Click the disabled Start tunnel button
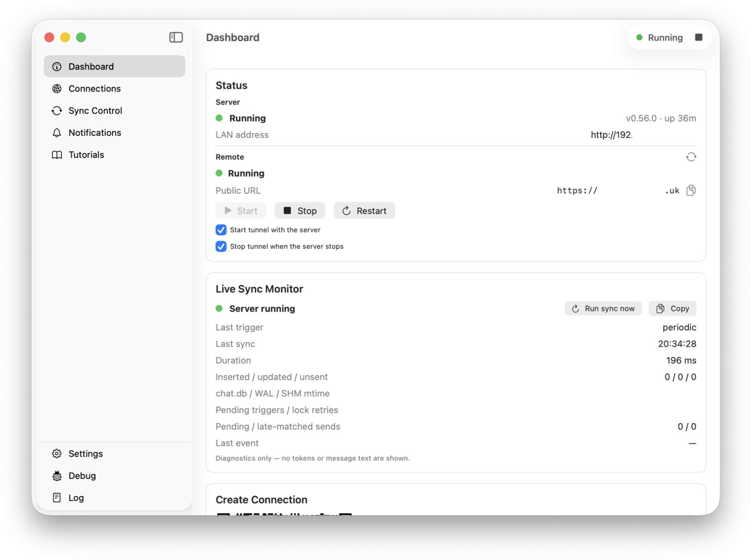The height and width of the screenshot is (560, 751). tap(241, 211)
